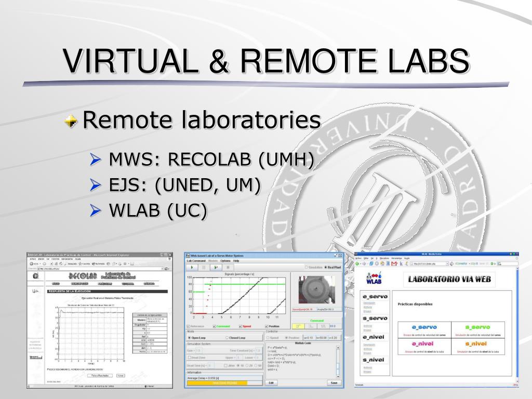This screenshot has width=532, height=399.
Task: Click the search field in the WLAB browser toolbar
Action: pyautogui.click(x=507, y=263)
